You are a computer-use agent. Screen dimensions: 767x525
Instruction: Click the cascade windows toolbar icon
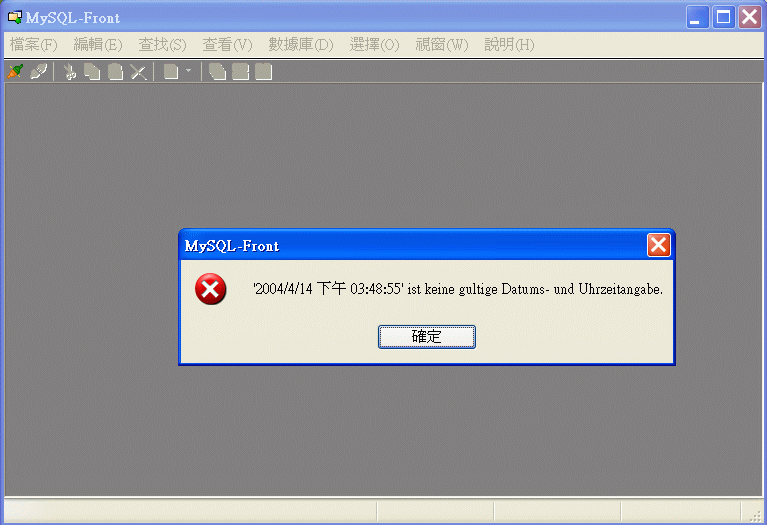point(217,72)
